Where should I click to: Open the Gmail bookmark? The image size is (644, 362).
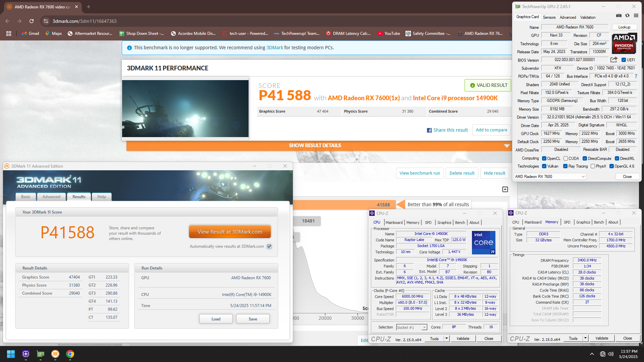click(x=30, y=34)
